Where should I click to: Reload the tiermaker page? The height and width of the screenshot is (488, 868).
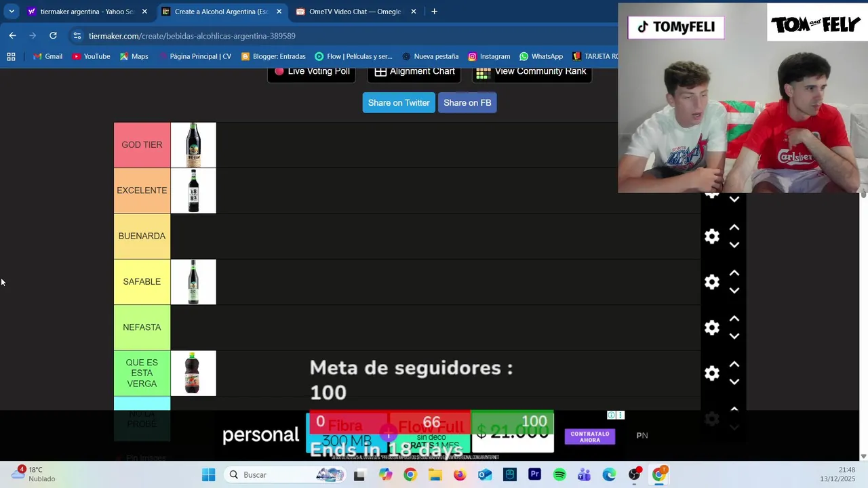[x=53, y=36]
